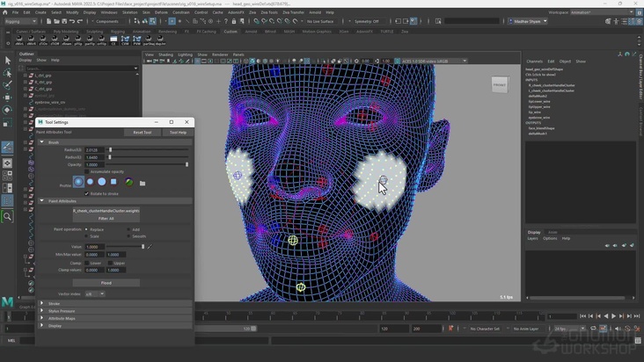Click the FRONT view cube
This screenshot has height=362, width=644.
click(500, 85)
